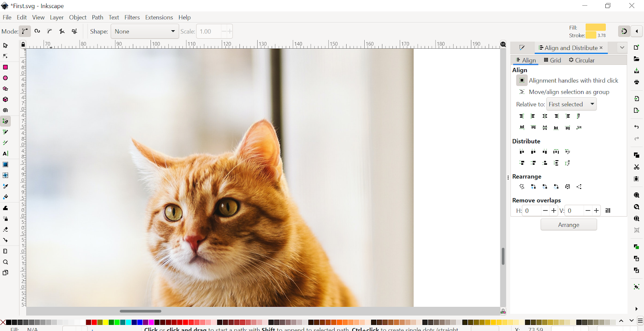Switch to the Grid tab
Screen dimensions: 644x331
(x=552, y=60)
